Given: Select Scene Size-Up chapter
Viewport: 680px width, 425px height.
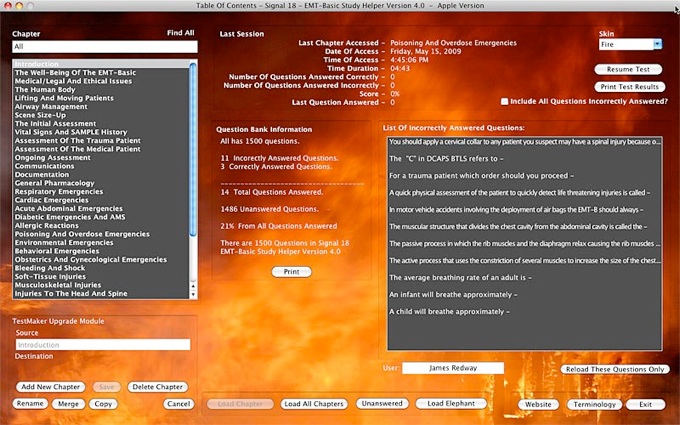Looking at the screenshot, I should coord(101,115).
